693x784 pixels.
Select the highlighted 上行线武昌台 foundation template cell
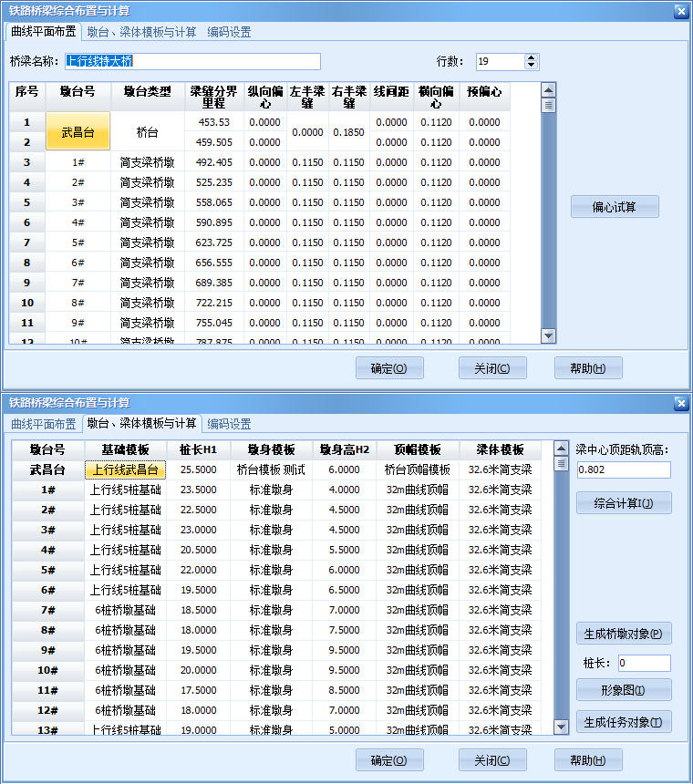126,469
